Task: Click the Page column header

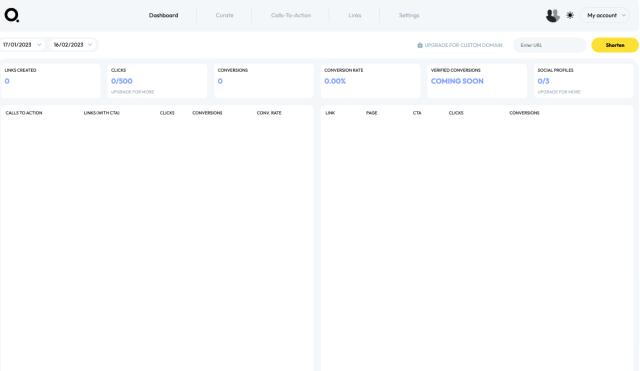Action: tap(371, 113)
